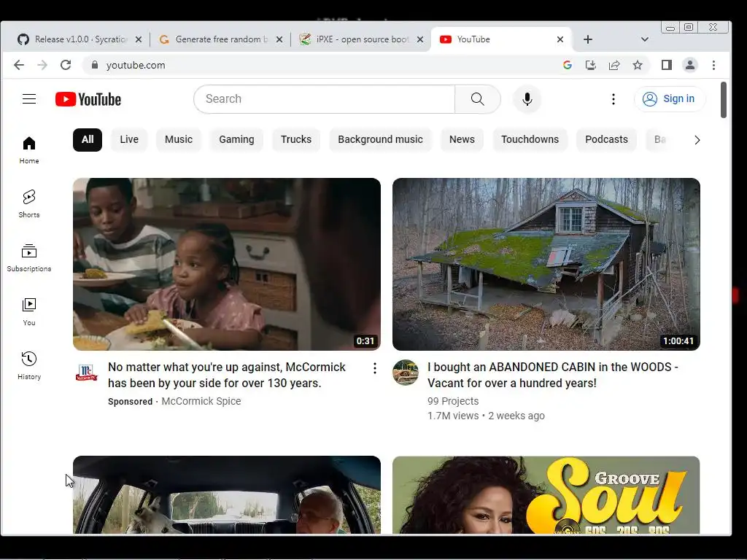Open the car interior video thumbnail

click(x=227, y=495)
